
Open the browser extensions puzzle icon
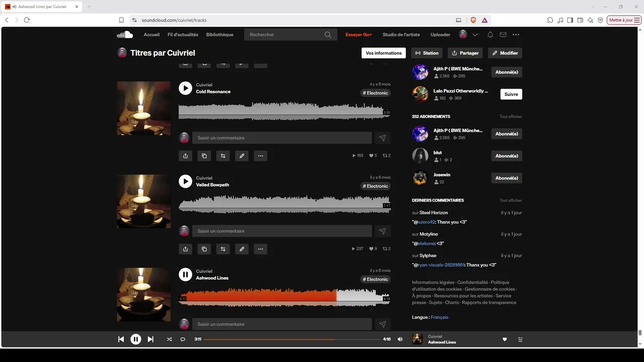point(550,20)
